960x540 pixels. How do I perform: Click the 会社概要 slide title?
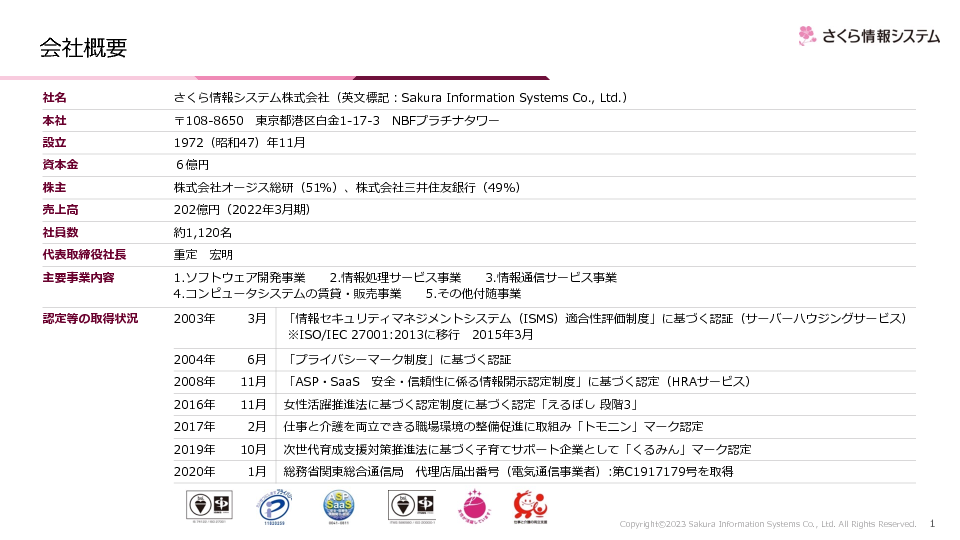click(83, 48)
